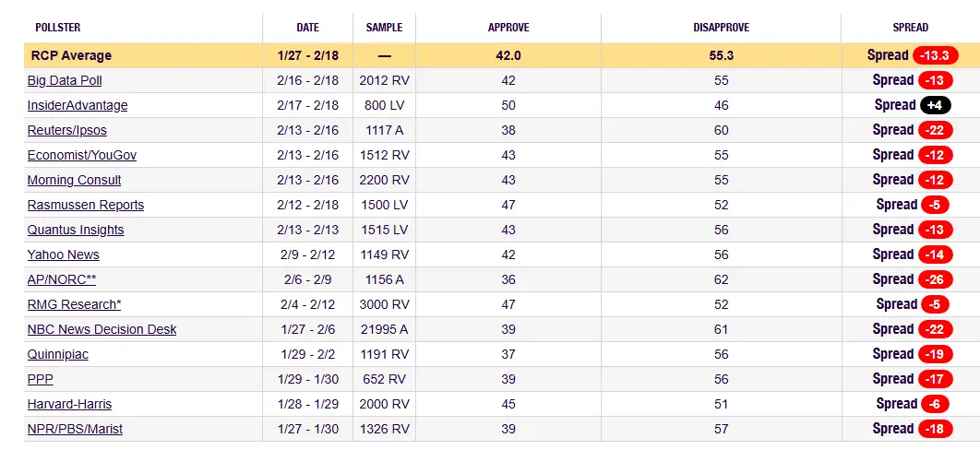Click the red -13.3 RCP Average badge
980x450 pixels.
pyautogui.click(x=935, y=55)
